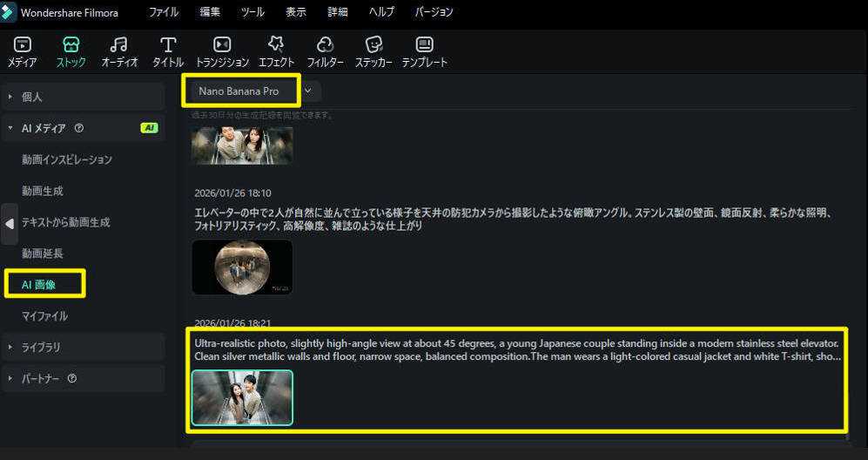Click the green AI badge
This screenshot has width=868, height=460.
[x=149, y=128]
